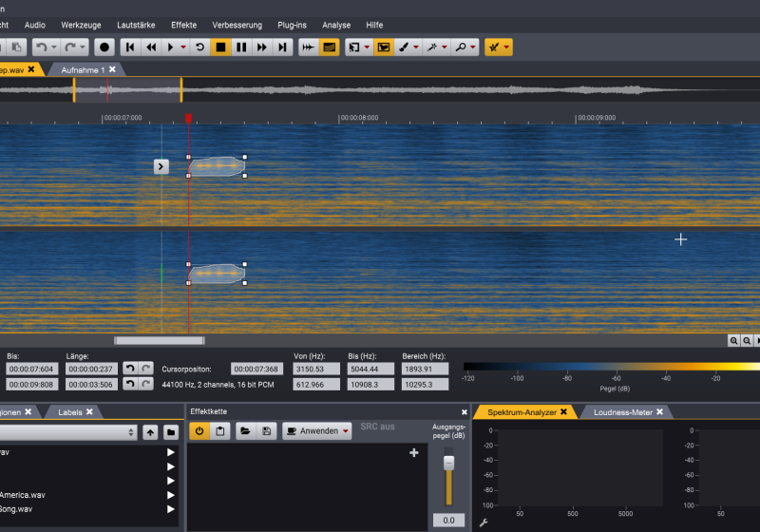Screen dimensions: 760x532
Task: Toggle the spectrogram view button
Action: pyautogui.click(x=329, y=47)
